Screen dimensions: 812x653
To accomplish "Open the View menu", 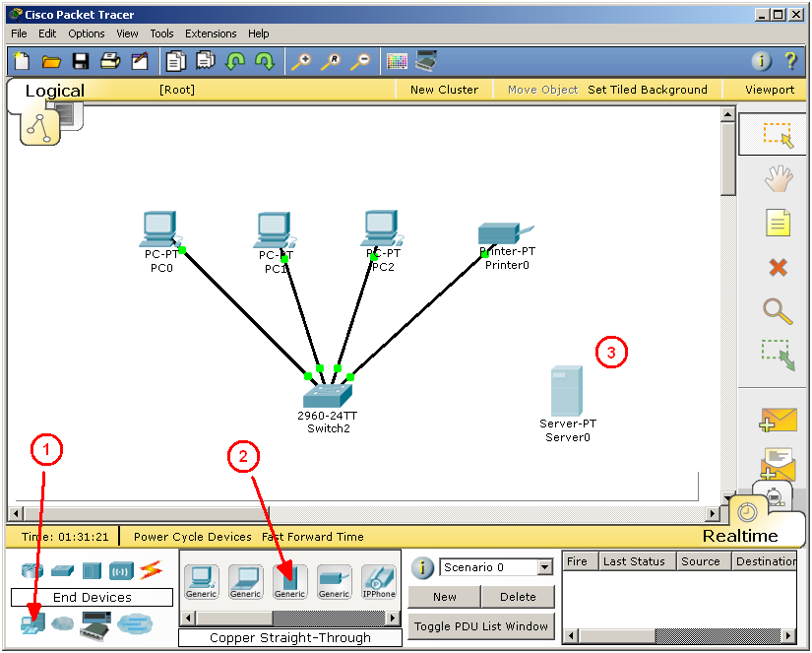I will [127, 33].
